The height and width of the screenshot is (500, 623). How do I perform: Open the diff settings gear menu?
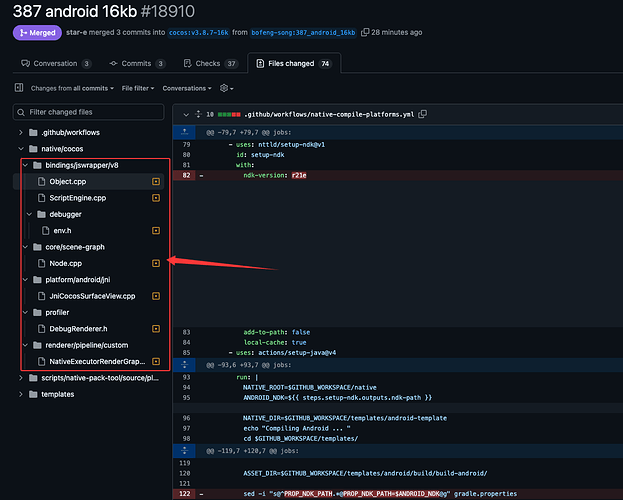226,88
